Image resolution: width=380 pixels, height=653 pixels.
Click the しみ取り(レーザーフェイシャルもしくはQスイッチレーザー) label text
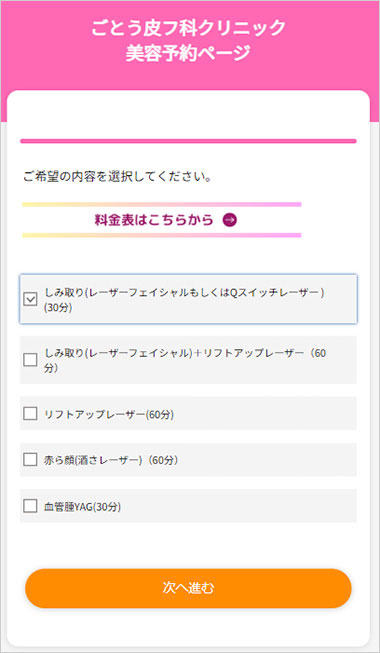tap(184, 293)
